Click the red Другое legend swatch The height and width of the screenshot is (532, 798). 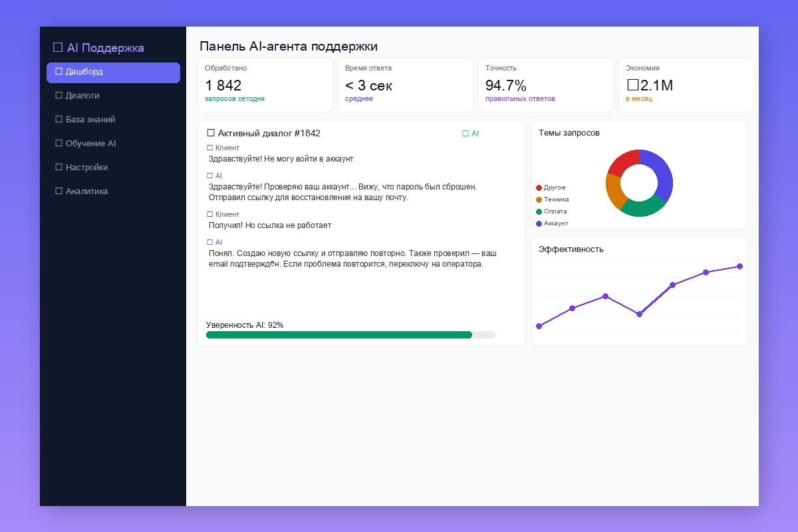tap(539, 188)
